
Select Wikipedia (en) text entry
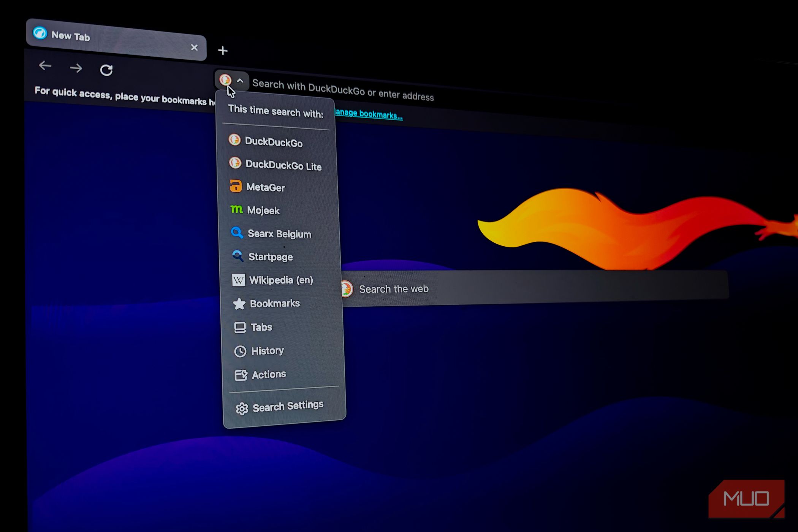(x=281, y=280)
